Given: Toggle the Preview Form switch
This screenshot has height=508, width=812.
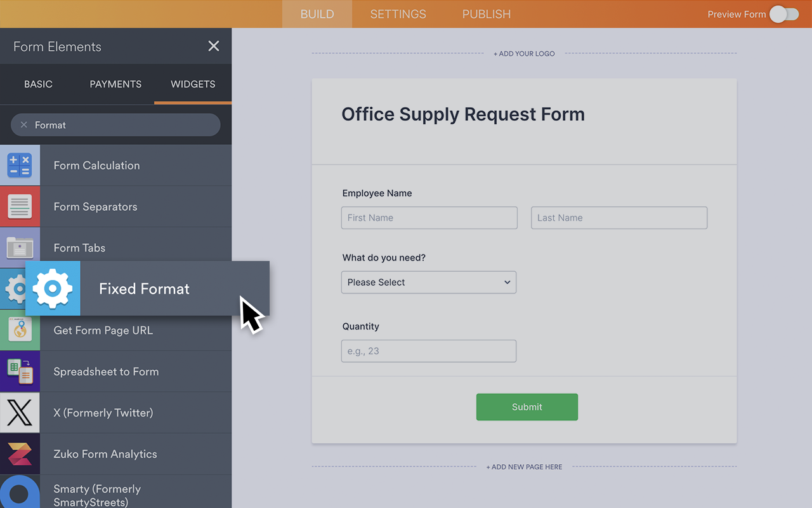Looking at the screenshot, I should pos(784,14).
